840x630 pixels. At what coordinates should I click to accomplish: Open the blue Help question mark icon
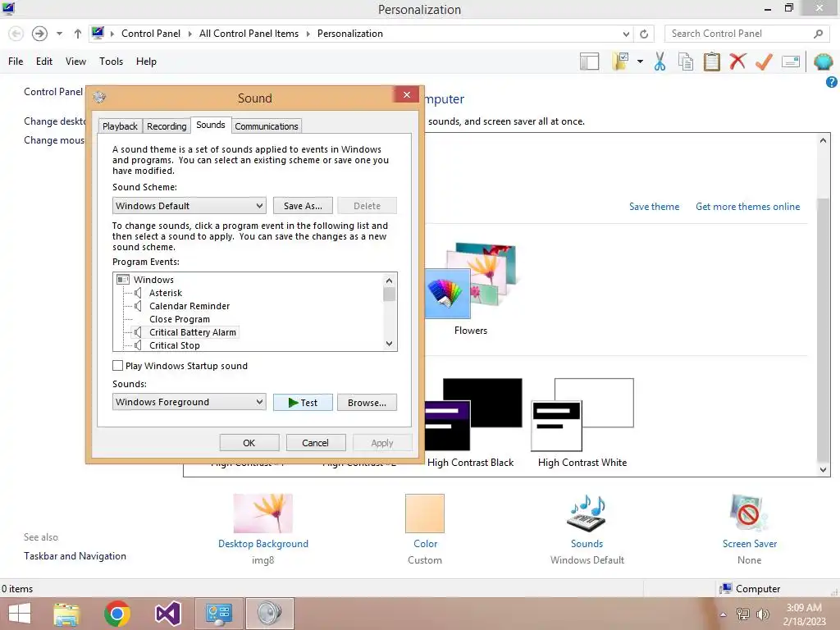(x=831, y=82)
